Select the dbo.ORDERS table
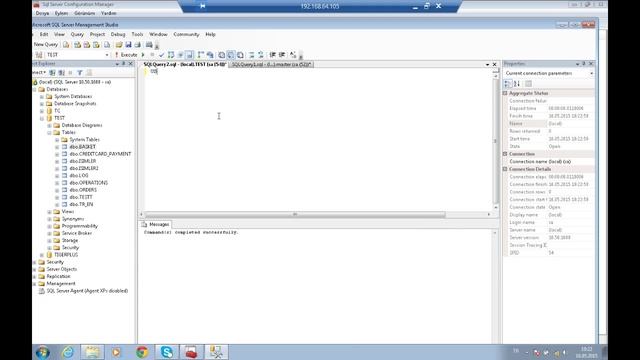The image size is (640, 360). coord(83,190)
